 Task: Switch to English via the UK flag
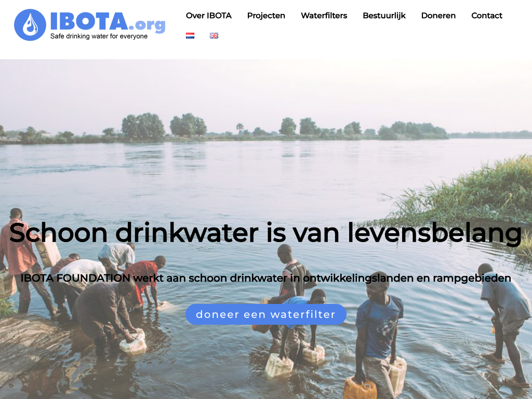[214, 36]
